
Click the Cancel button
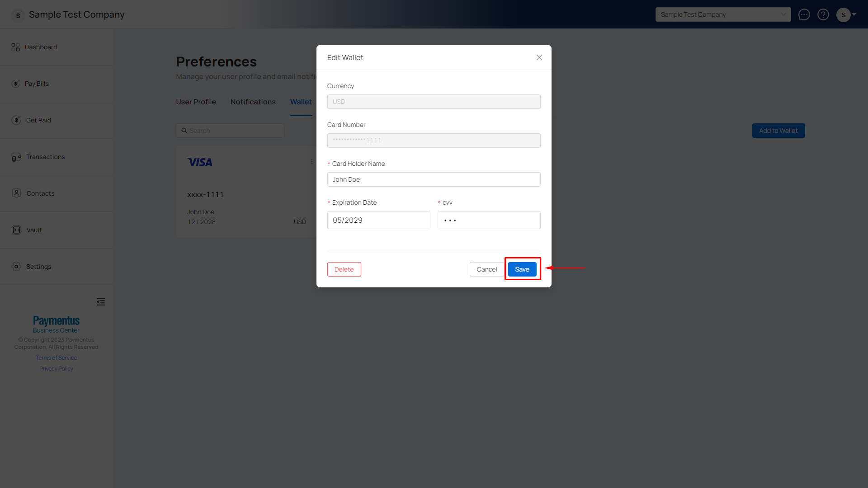486,269
